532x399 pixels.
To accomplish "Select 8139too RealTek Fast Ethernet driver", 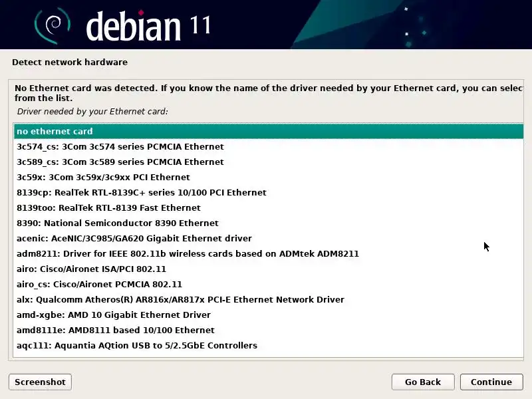I will pyautogui.click(x=269, y=207).
